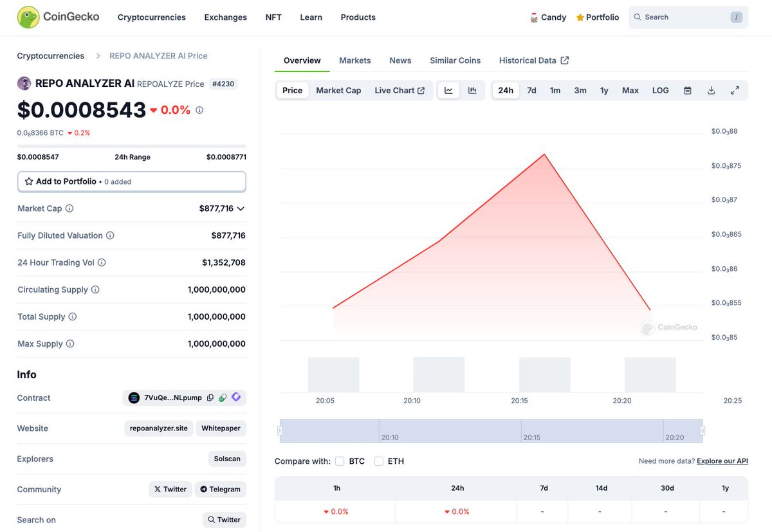This screenshot has height=532, width=772.
Task: Click Explore our API link
Action: pyautogui.click(x=722, y=461)
